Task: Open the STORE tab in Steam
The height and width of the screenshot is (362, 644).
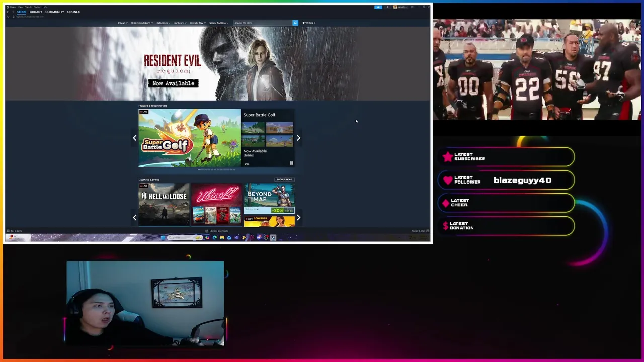Action: 21,12
